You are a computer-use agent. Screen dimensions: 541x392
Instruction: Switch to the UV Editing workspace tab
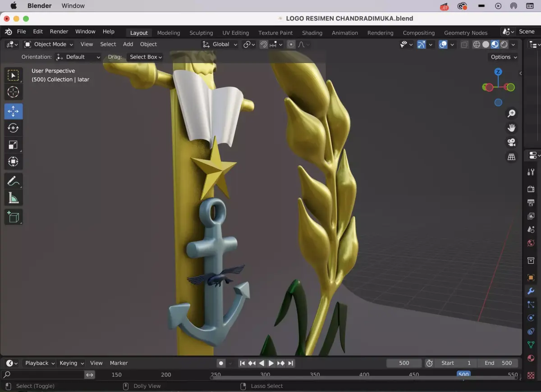(235, 33)
